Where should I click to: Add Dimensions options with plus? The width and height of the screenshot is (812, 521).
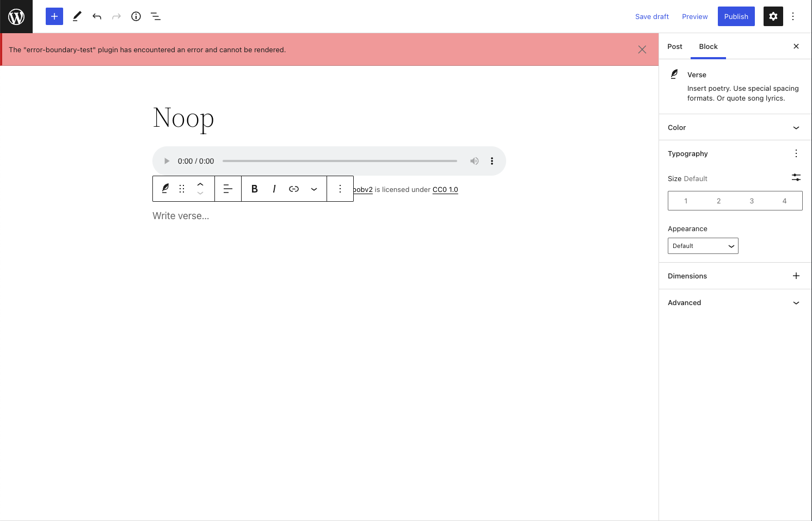click(x=796, y=276)
